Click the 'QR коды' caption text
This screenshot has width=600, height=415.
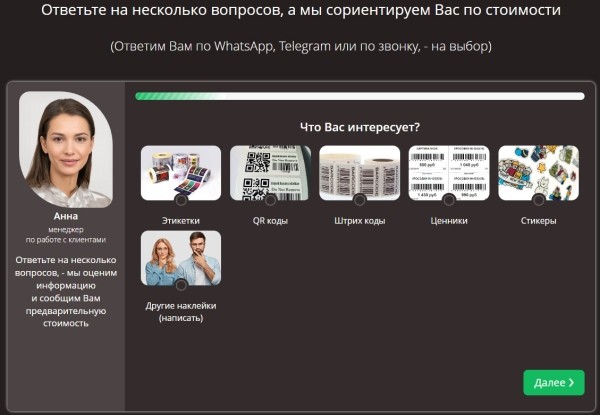(x=270, y=221)
